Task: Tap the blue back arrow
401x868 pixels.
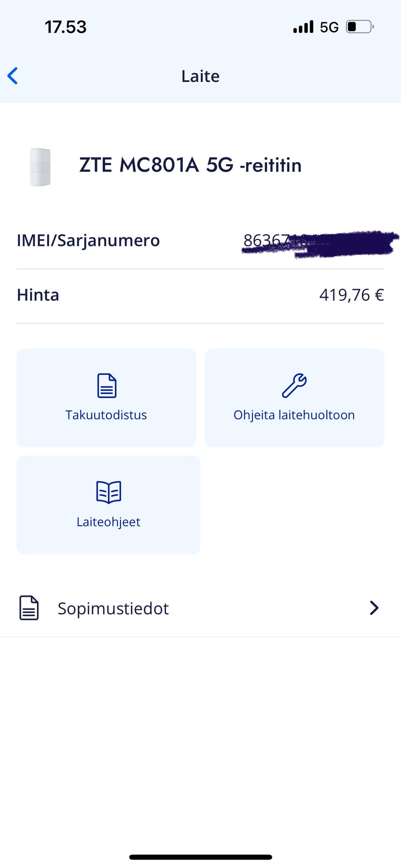Action: [x=13, y=76]
